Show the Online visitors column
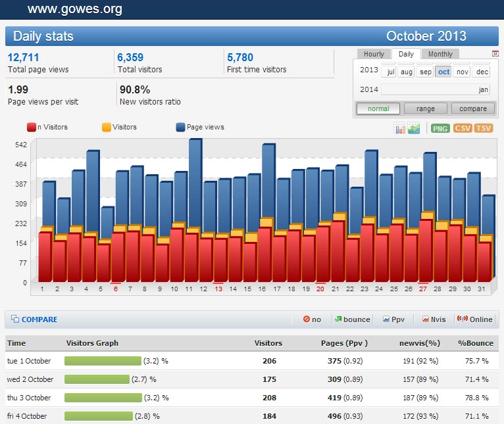Screen dimensions: 504x424 [x=474, y=319]
